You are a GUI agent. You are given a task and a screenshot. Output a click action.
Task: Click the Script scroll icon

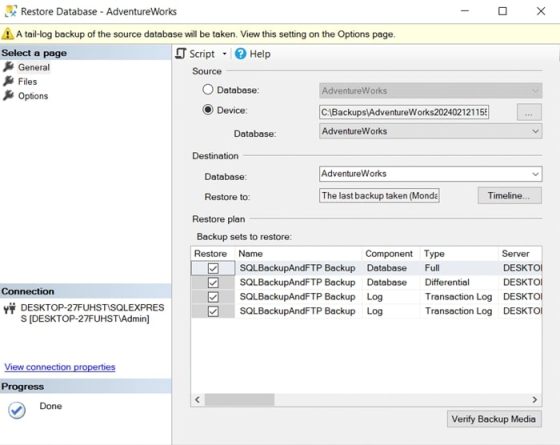181,54
